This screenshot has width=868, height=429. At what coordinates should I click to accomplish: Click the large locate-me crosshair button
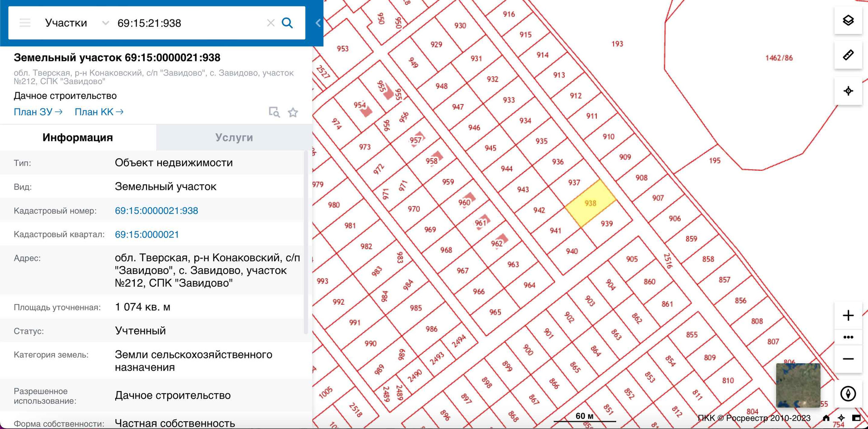[848, 91]
